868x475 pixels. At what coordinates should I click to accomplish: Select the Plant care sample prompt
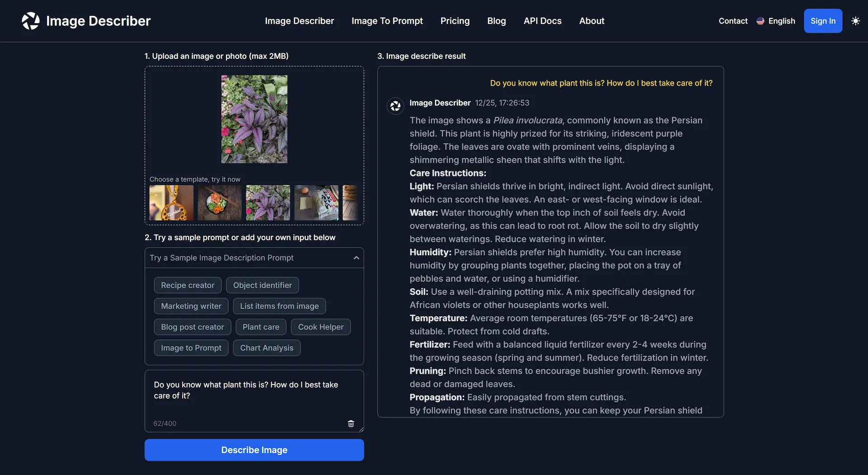(261, 327)
